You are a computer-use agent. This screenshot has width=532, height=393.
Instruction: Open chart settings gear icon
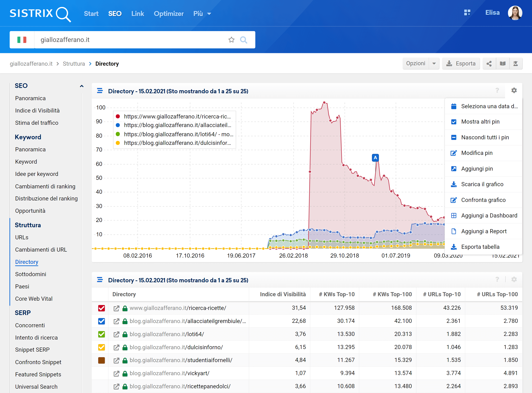[x=514, y=90]
